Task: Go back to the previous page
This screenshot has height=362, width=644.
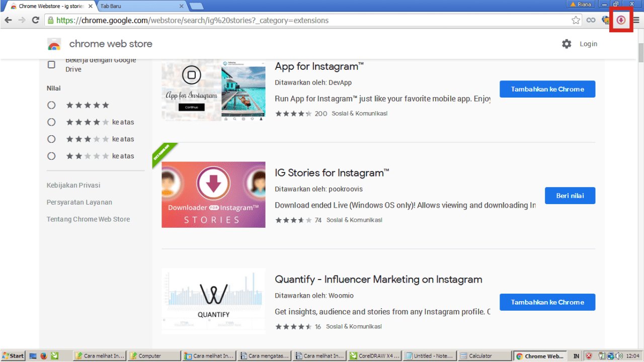Action: click(x=8, y=20)
